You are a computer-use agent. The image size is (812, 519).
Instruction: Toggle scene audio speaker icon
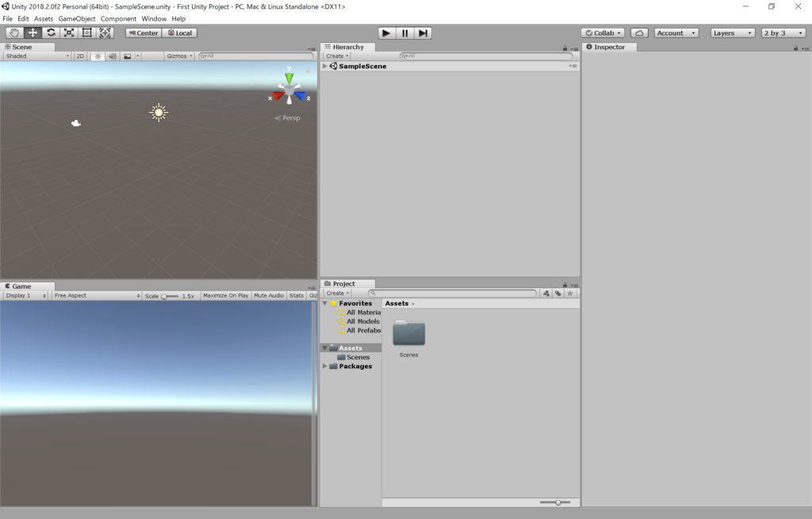[113, 56]
